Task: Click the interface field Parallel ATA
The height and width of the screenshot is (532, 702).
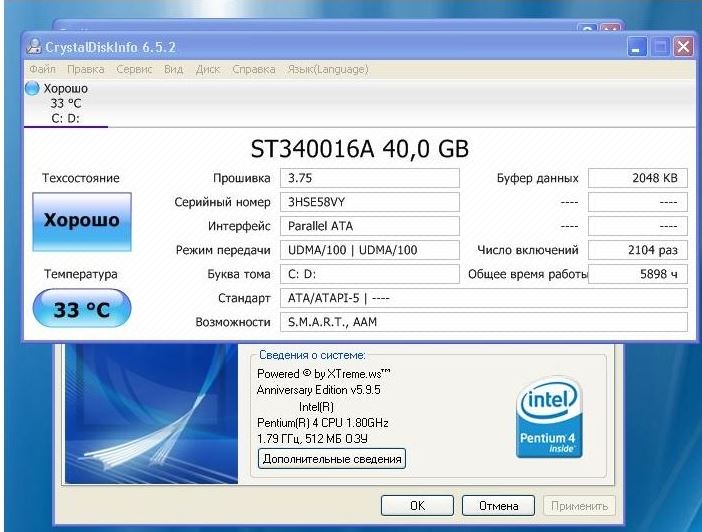Action: (370, 226)
